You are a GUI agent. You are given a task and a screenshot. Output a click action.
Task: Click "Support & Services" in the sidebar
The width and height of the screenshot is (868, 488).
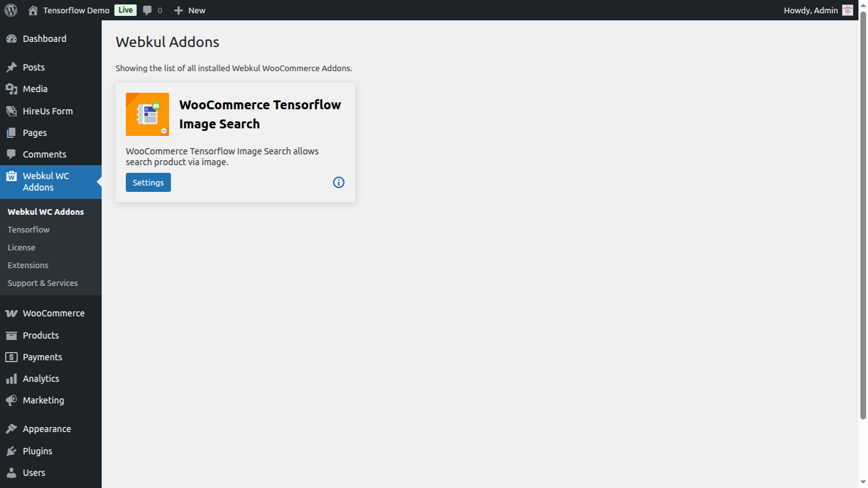43,283
